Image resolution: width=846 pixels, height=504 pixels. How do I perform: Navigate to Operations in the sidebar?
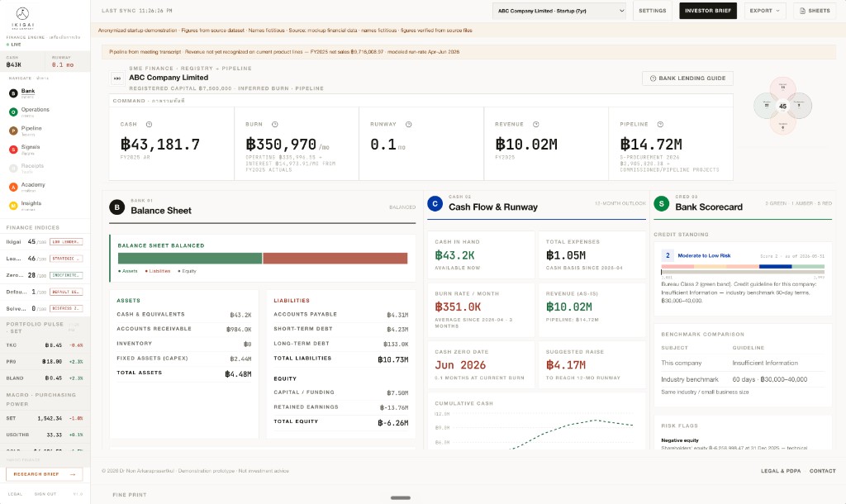pyautogui.click(x=35, y=110)
